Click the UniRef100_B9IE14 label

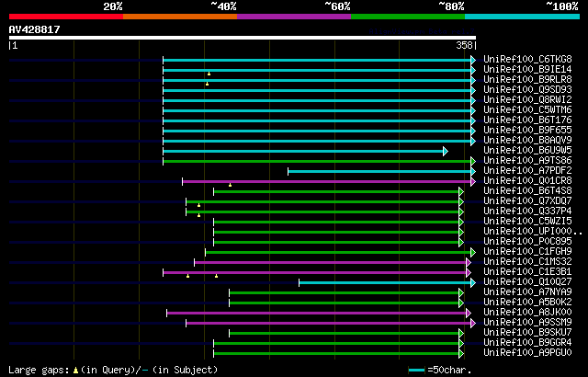tap(527, 69)
